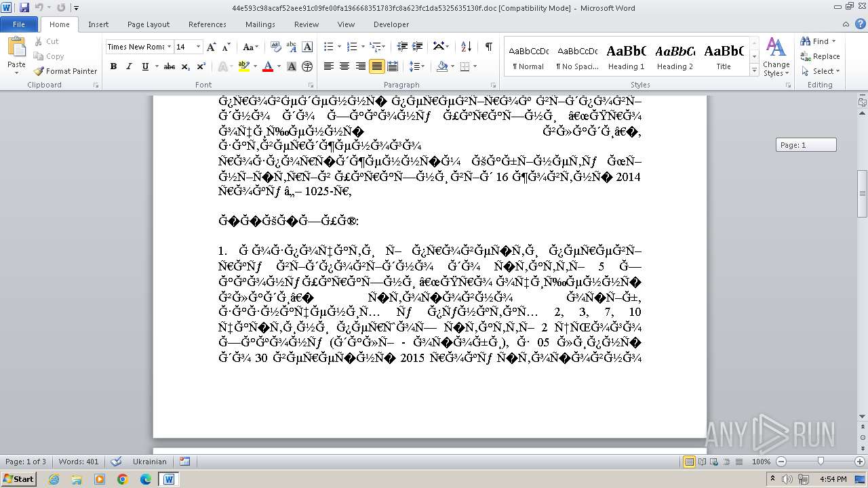Click the Sort icon
This screenshot has width=868, height=488.
tap(466, 47)
